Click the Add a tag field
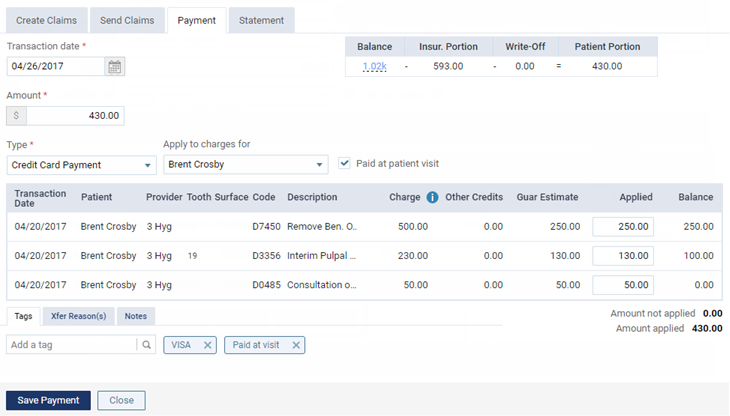 (x=72, y=345)
